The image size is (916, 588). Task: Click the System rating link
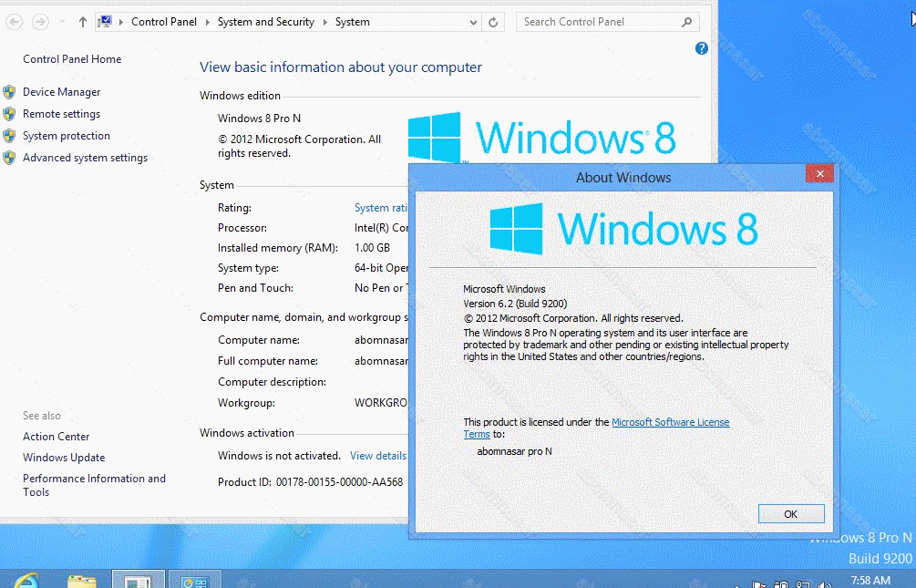(381, 208)
